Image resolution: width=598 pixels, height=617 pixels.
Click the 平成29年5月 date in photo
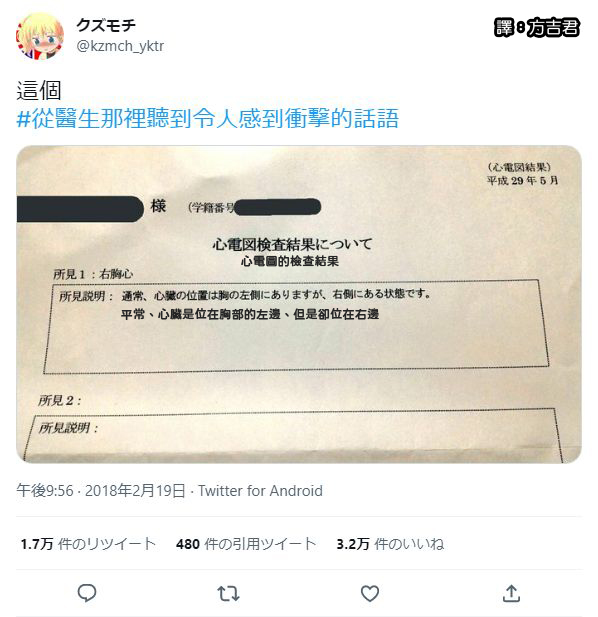(x=522, y=181)
